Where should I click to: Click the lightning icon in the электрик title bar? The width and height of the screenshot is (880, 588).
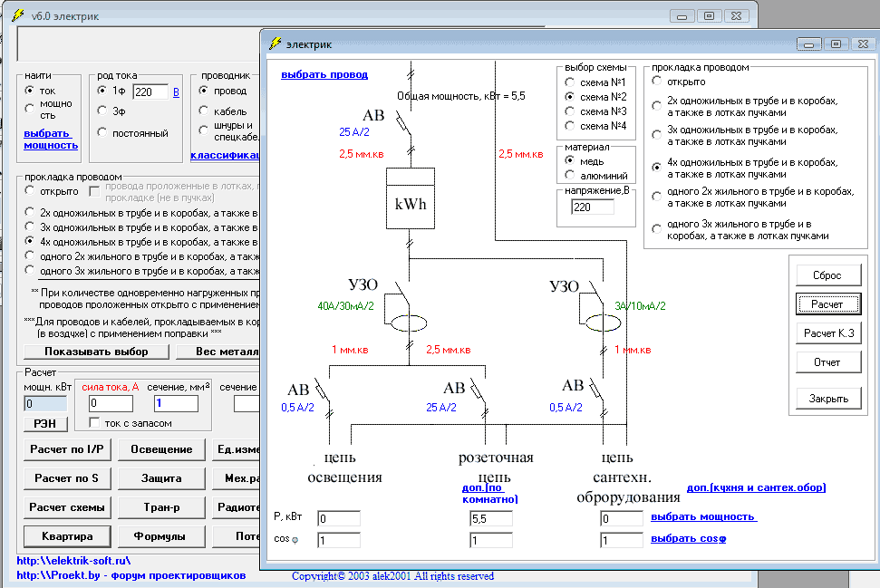click(x=275, y=43)
